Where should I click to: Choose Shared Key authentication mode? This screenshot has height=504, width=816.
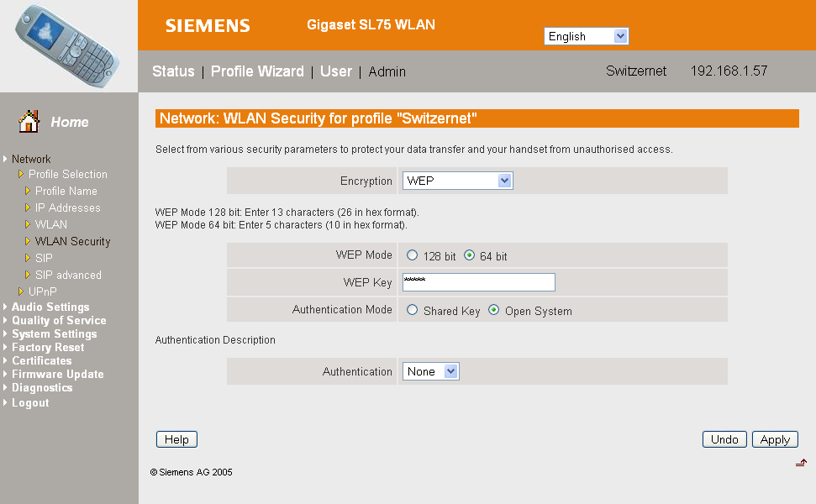coord(412,310)
